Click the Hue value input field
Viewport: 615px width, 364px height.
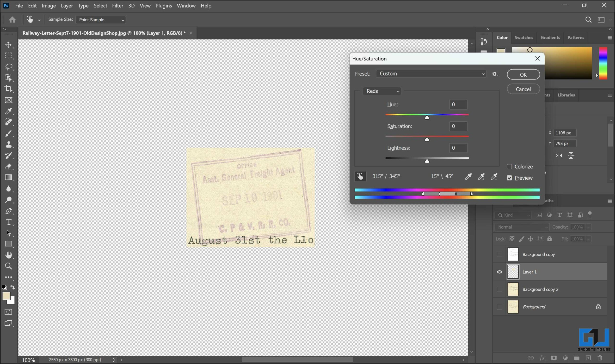[458, 105]
